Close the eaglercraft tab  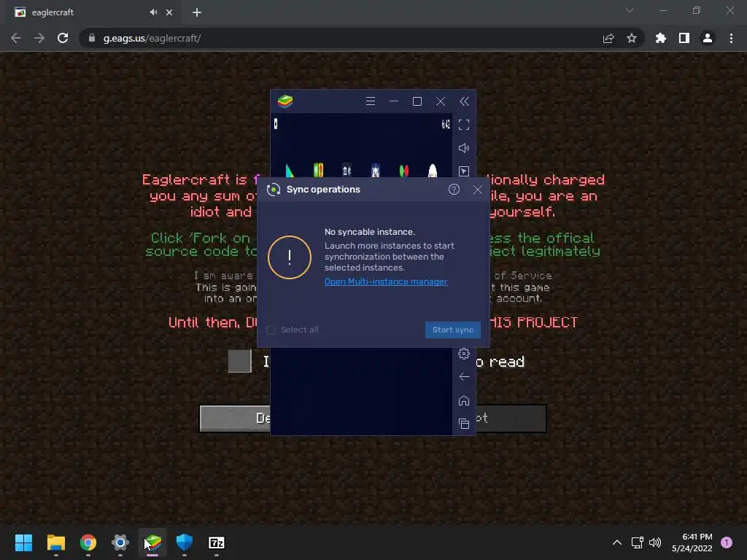pyautogui.click(x=169, y=12)
